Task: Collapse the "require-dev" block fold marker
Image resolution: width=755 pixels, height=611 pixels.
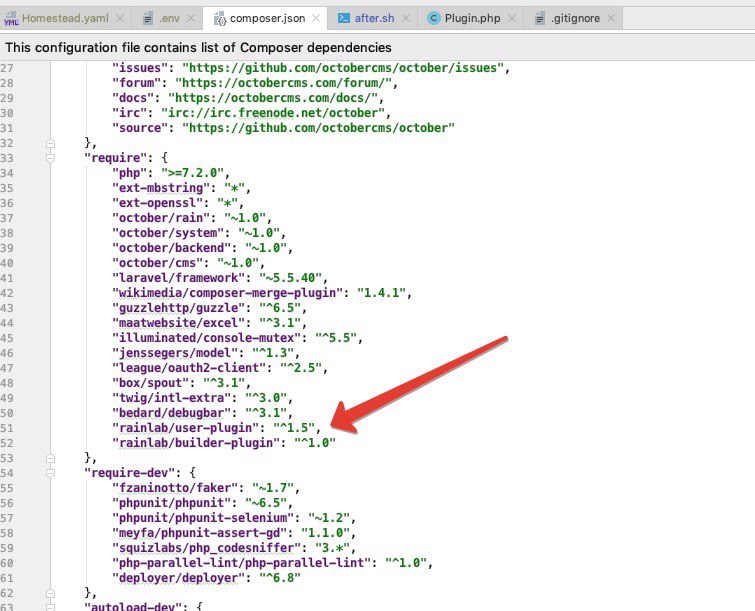Action: [50, 473]
